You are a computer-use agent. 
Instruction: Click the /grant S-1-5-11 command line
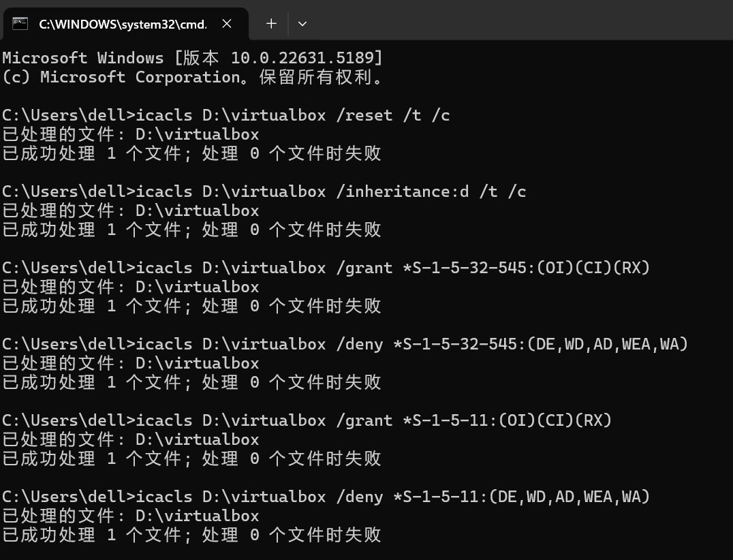pos(300,420)
